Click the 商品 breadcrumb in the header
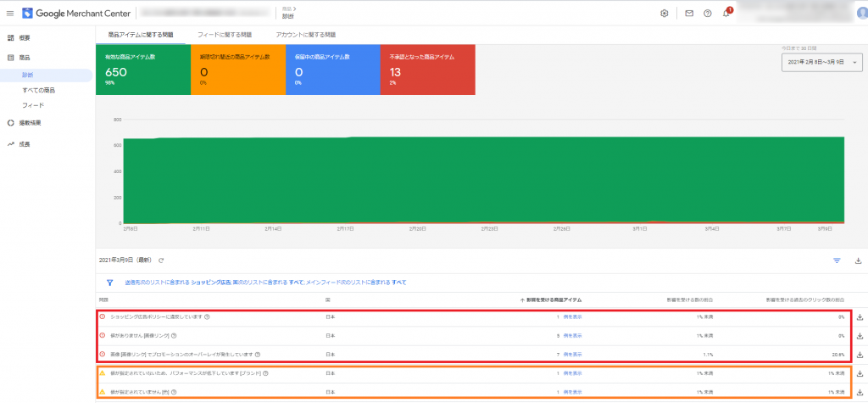The height and width of the screenshot is (403, 868). click(287, 8)
